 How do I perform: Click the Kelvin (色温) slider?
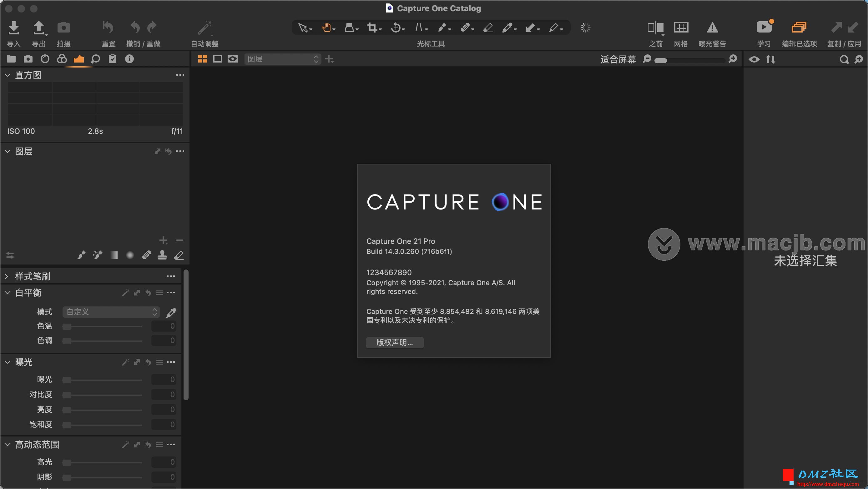[x=102, y=326]
